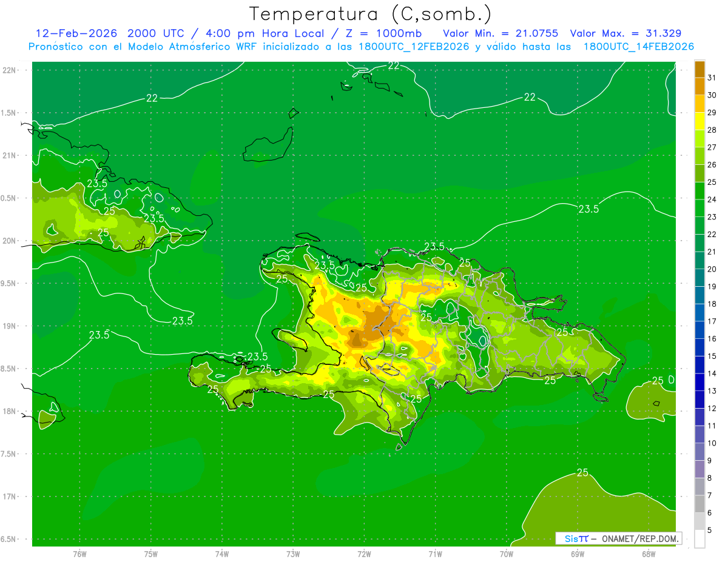Pick the yellow swatch between 28 and 29
This screenshot has height=562, width=728.
tap(699, 121)
